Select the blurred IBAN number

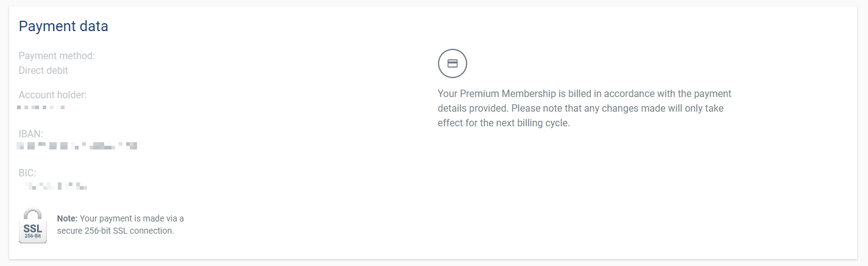[77, 146]
